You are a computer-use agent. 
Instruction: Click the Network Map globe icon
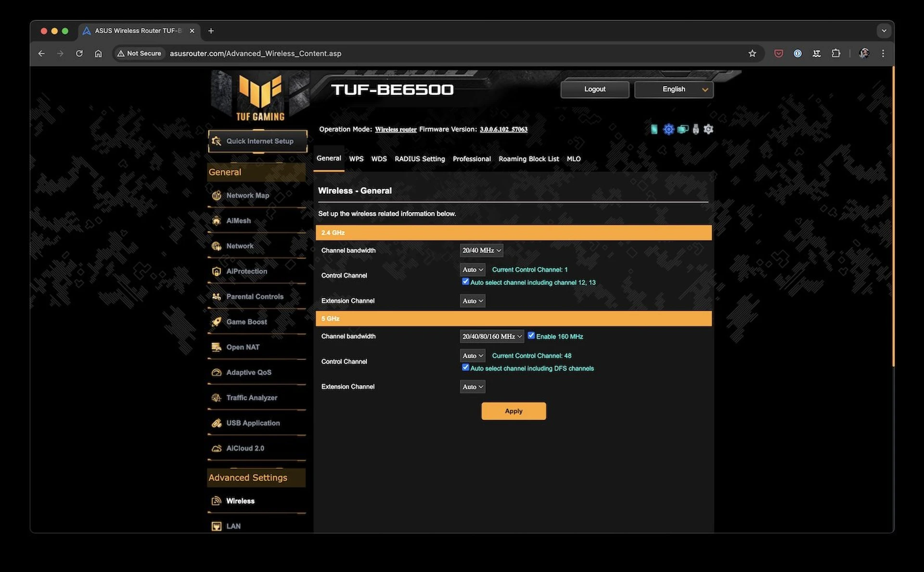[217, 195]
